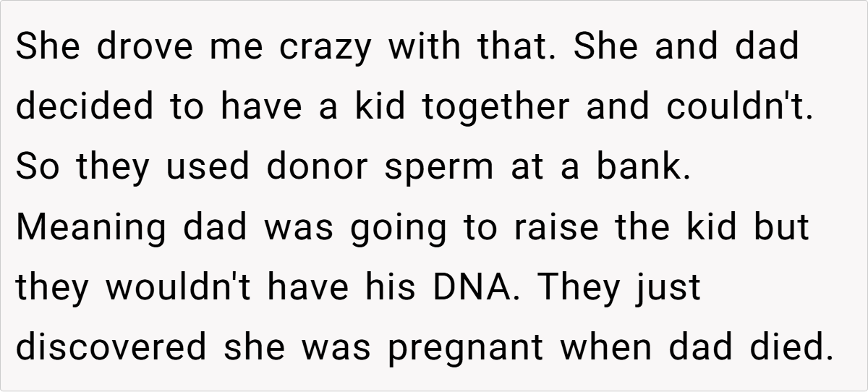
Task: Select the word "decided" in the text
Action: tap(86, 108)
